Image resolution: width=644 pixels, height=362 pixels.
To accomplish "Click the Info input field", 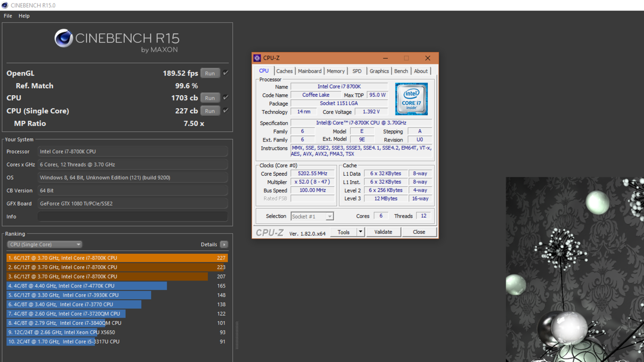I will point(132,216).
